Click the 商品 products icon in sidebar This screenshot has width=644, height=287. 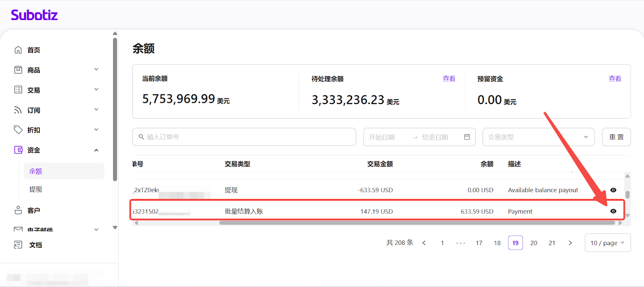click(x=18, y=70)
